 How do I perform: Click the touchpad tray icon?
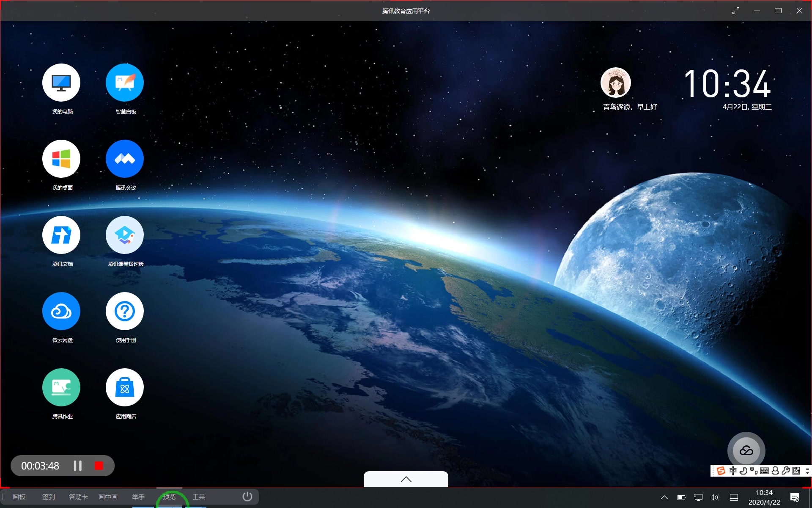click(734, 497)
